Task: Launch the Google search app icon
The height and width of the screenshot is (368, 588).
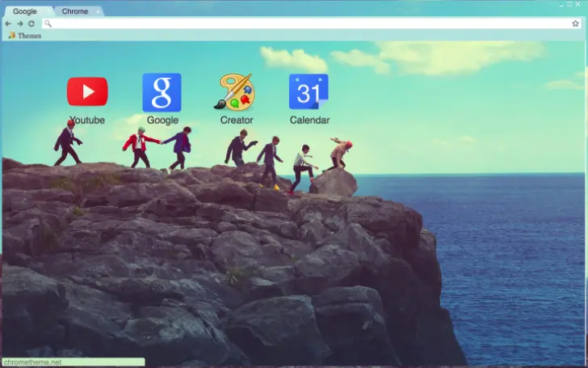Action: point(162,92)
